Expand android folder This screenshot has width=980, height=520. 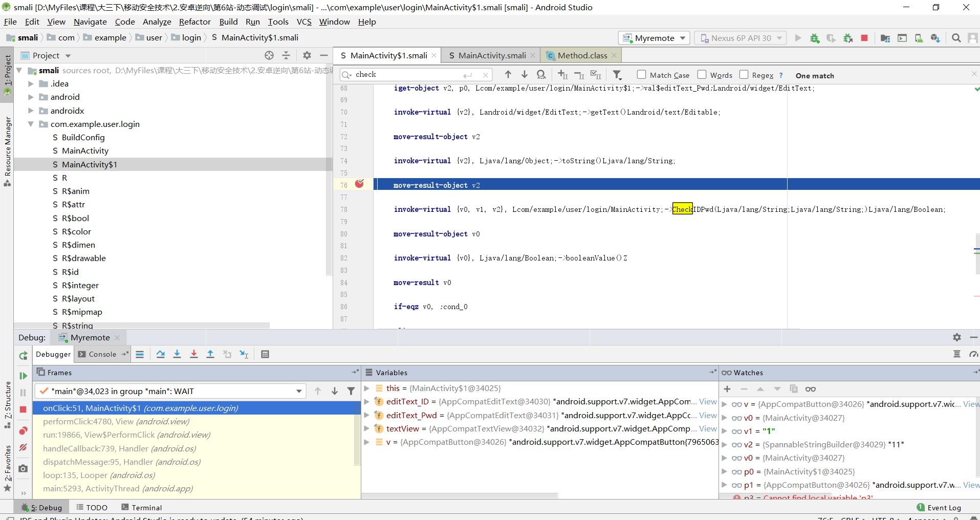click(31, 97)
